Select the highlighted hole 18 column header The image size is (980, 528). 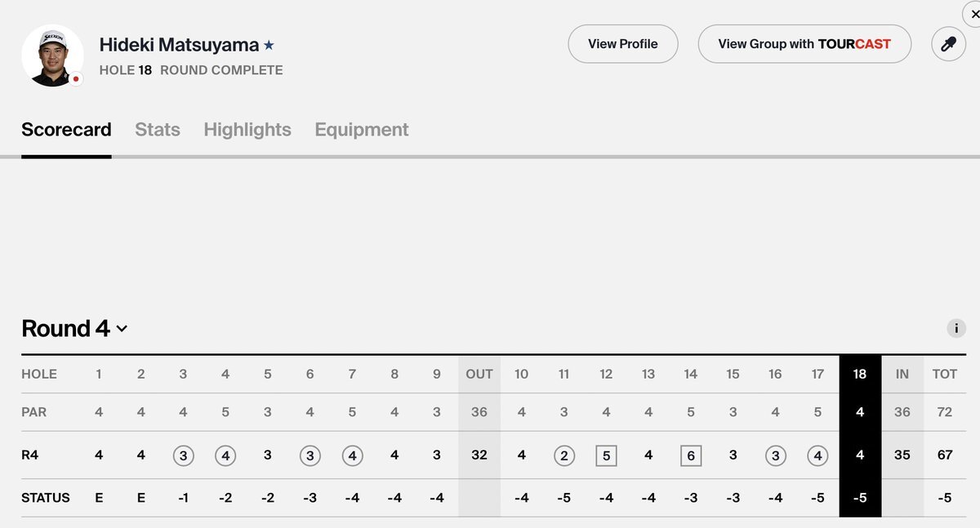tap(860, 375)
